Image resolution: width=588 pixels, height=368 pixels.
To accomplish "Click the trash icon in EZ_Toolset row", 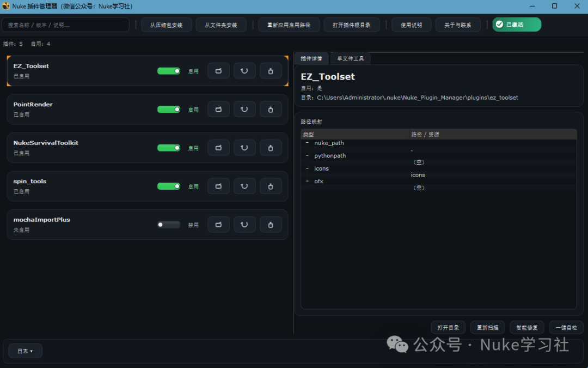I will tap(271, 71).
